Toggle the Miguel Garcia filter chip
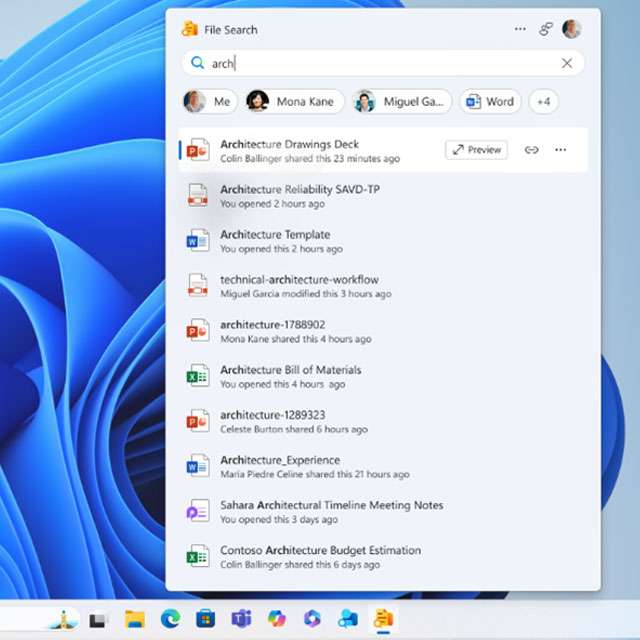This screenshot has width=640, height=640. (x=401, y=101)
